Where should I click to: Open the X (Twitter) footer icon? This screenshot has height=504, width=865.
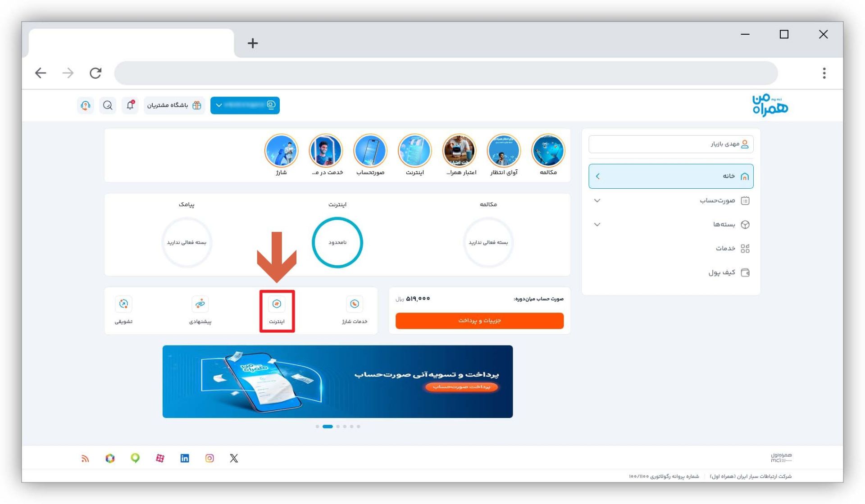[x=234, y=458]
